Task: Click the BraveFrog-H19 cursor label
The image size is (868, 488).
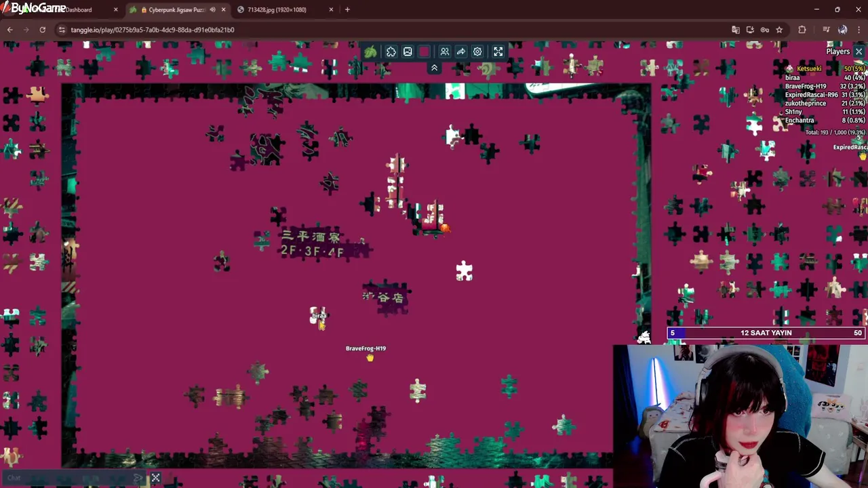Action: tap(366, 348)
